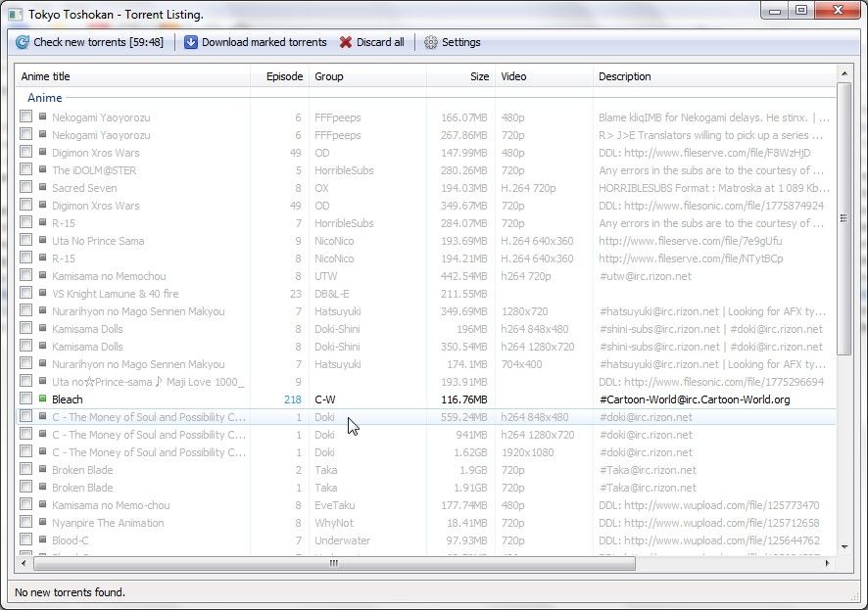Open the Settings button
Screen dimensions: 868x610
tap(453, 42)
